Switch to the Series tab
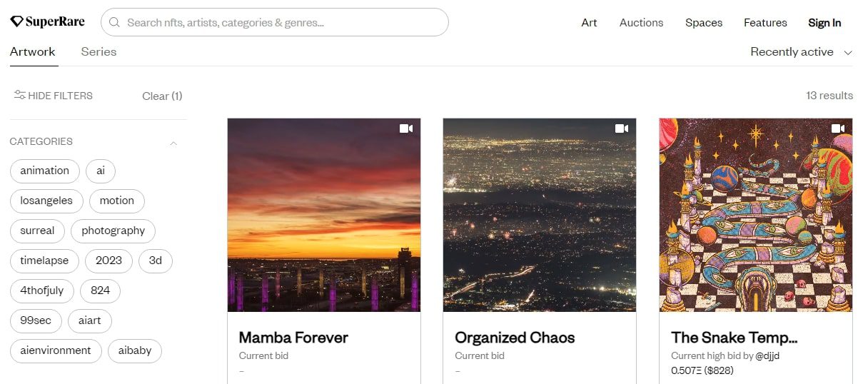 click(x=99, y=52)
